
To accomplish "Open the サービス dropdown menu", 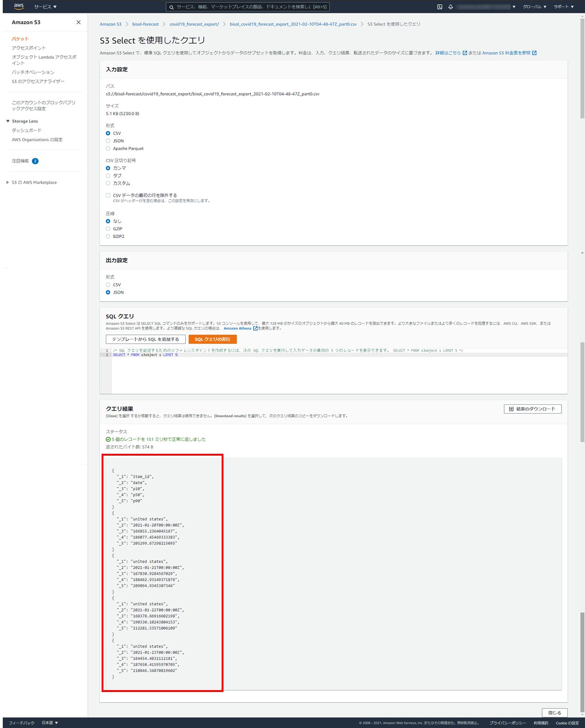I will (45, 7).
